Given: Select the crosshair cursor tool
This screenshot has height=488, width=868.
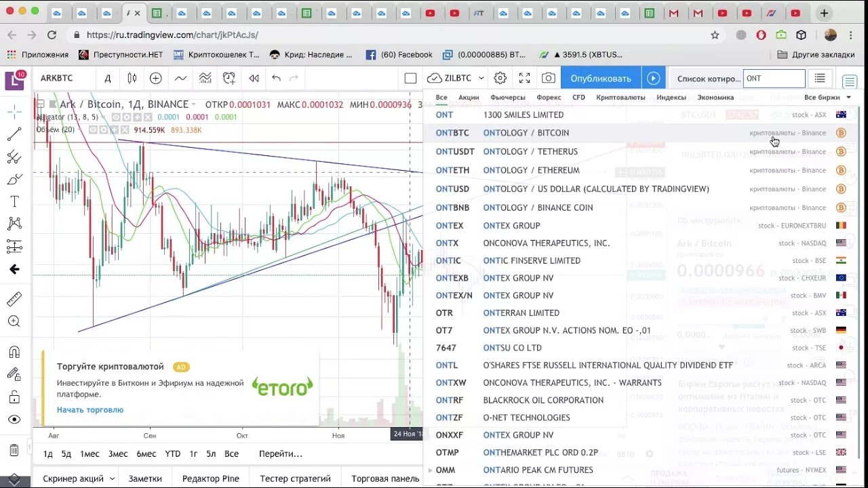Looking at the screenshot, I should coord(14,112).
